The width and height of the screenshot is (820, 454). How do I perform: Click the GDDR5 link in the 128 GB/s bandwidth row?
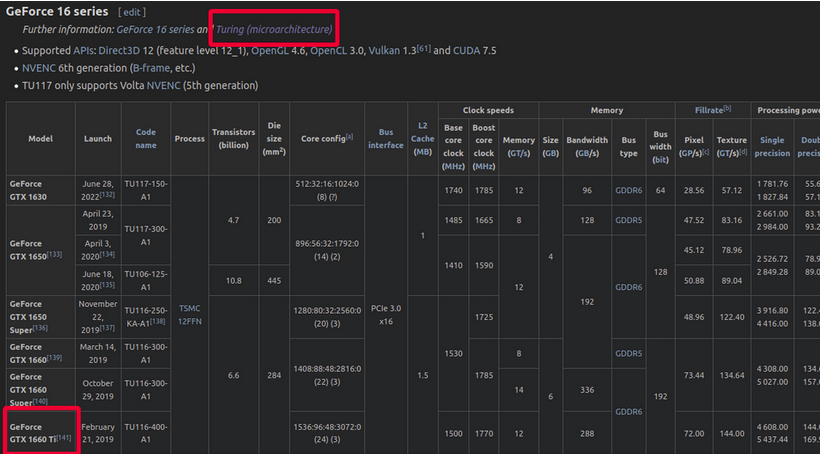(629, 220)
